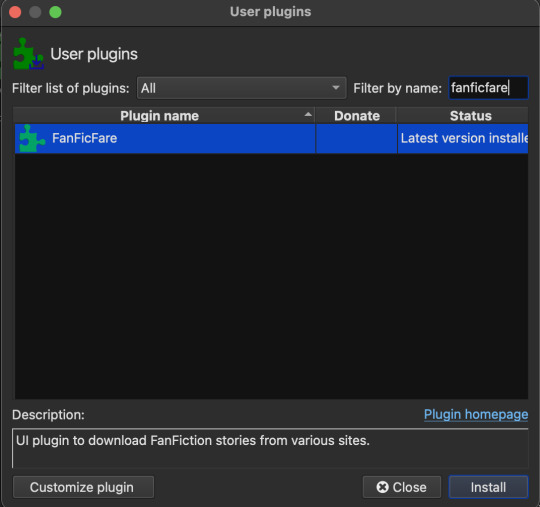The height and width of the screenshot is (507, 540).
Task: Select the FanFicFare plugin name
Action: tap(84, 138)
